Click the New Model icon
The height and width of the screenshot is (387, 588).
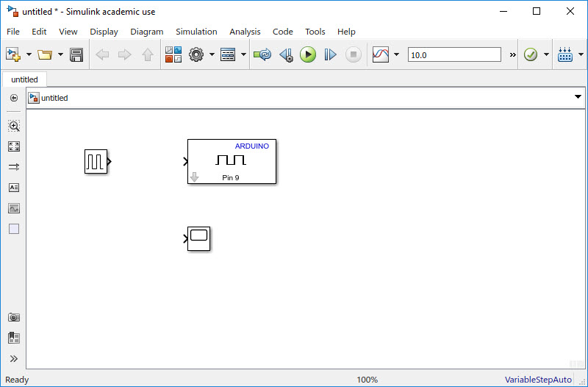13,54
